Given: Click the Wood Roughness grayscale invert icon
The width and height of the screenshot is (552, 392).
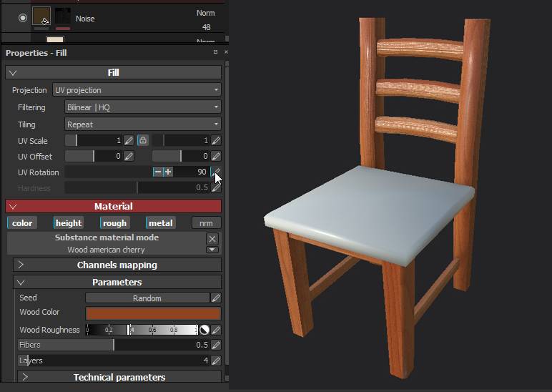Looking at the screenshot, I should pos(204,330).
